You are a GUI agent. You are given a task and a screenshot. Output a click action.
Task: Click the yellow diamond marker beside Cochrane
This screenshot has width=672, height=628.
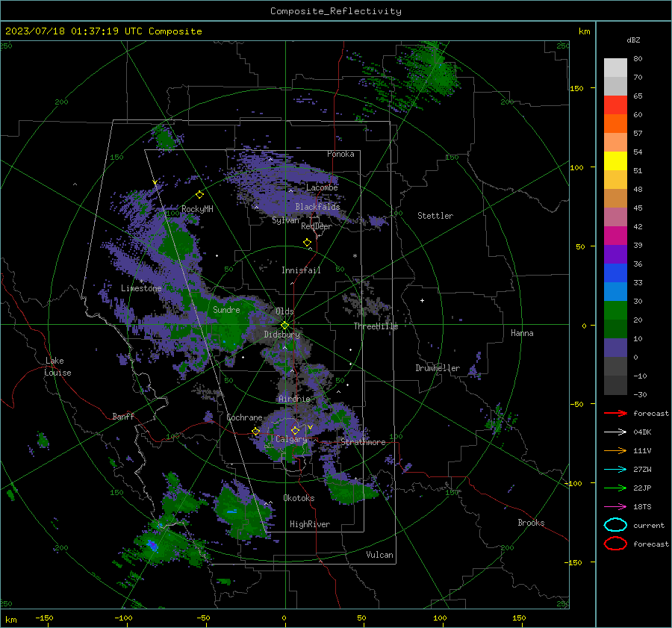point(256,432)
